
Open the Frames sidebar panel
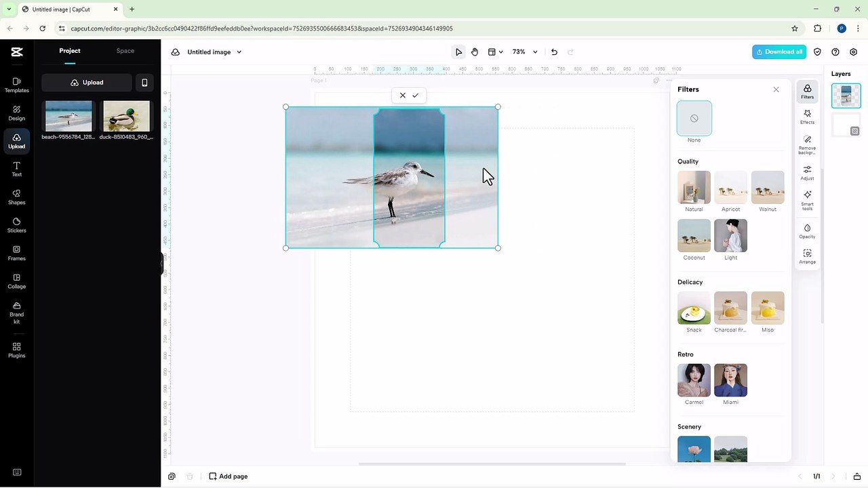click(17, 253)
